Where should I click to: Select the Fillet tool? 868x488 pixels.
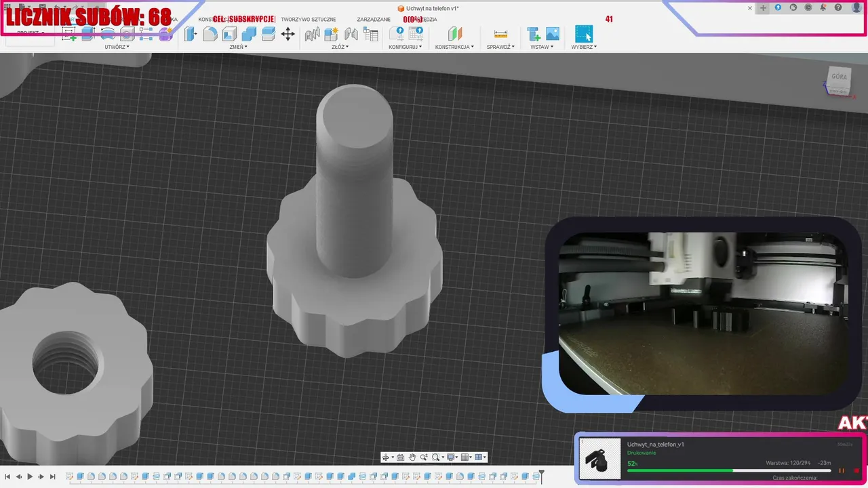point(210,34)
